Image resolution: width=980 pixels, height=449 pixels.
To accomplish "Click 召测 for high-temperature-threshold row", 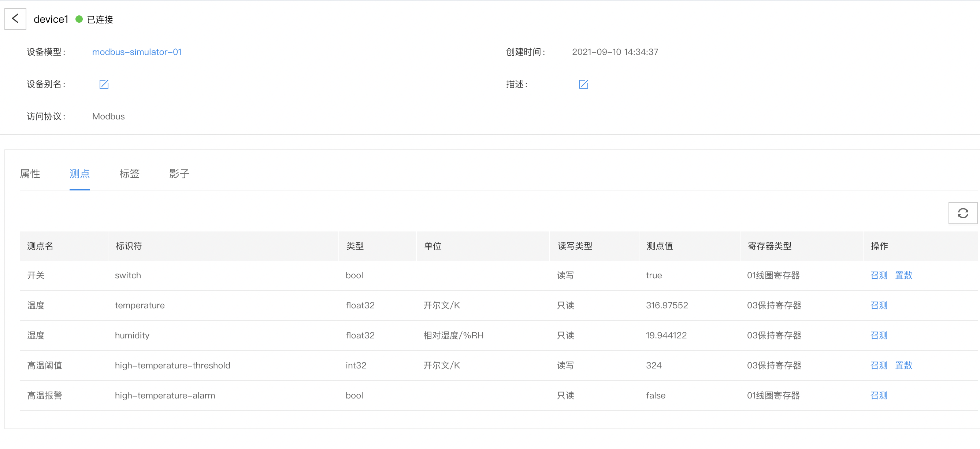I will click(879, 365).
